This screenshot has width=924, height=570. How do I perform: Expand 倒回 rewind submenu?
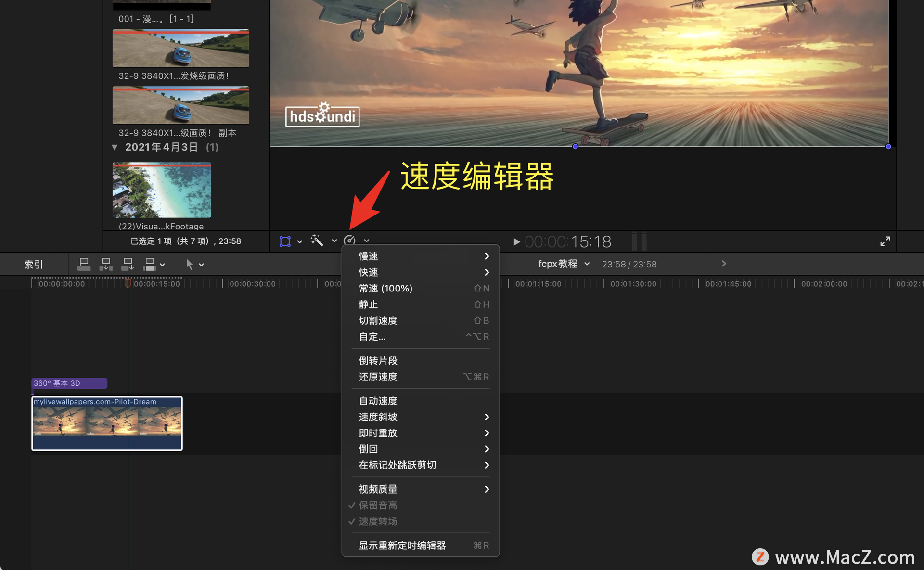click(421, 449)
